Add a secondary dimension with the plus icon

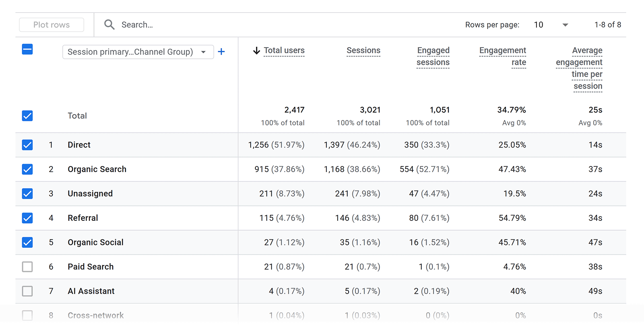click(x=221, y=52)
